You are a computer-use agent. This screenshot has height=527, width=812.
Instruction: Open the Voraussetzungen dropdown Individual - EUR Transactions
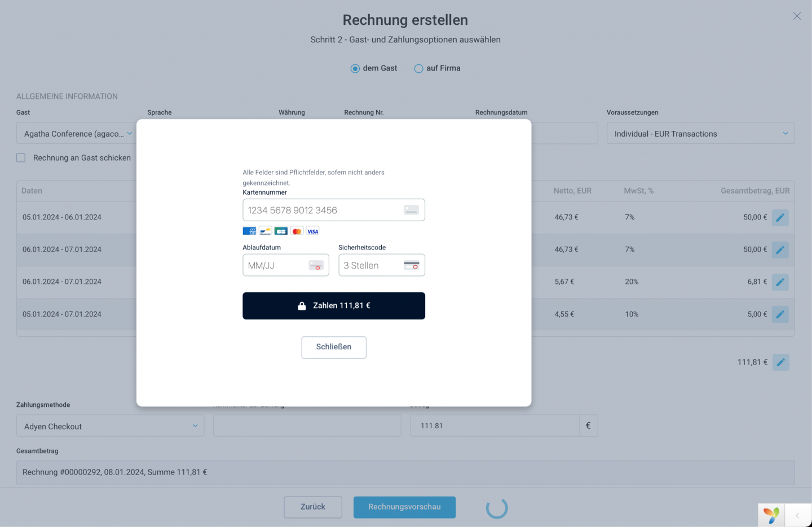point(700,133)
